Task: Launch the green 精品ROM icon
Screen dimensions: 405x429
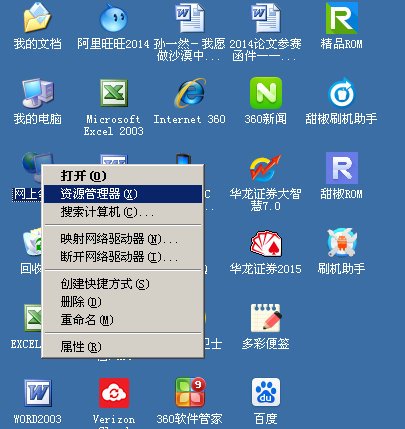Action: [341, 18]
